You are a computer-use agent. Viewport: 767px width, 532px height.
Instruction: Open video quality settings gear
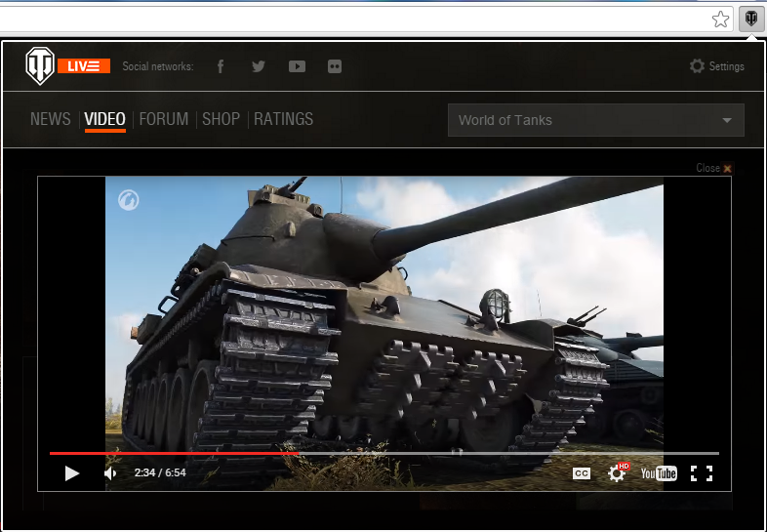(x=618, y=472)
